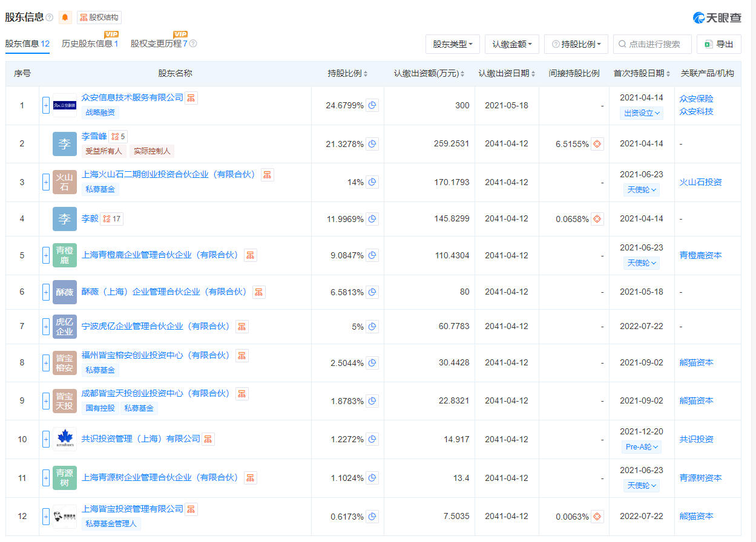This screenshot has height=542, width=756.
Task: Click pie chart icon beside 李毅's 11.9969%
Action: pos(372,219)
